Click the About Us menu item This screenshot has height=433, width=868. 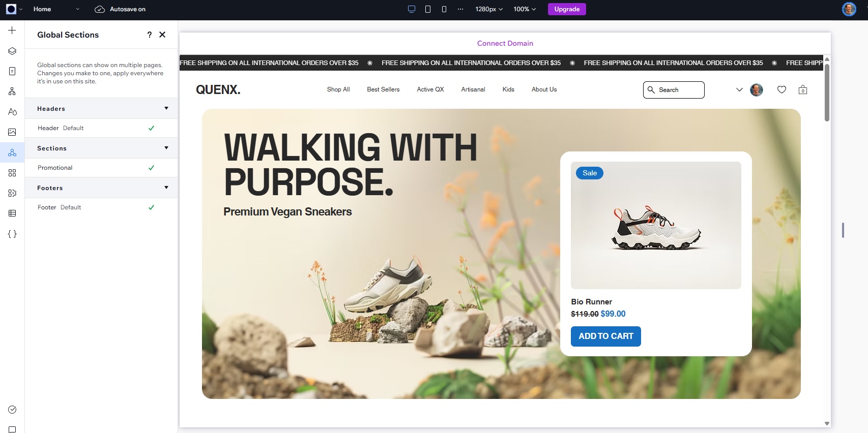(544, 89)
